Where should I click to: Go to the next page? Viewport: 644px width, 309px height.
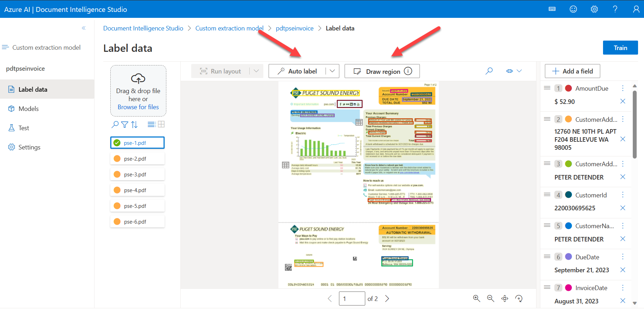point(387,299)
